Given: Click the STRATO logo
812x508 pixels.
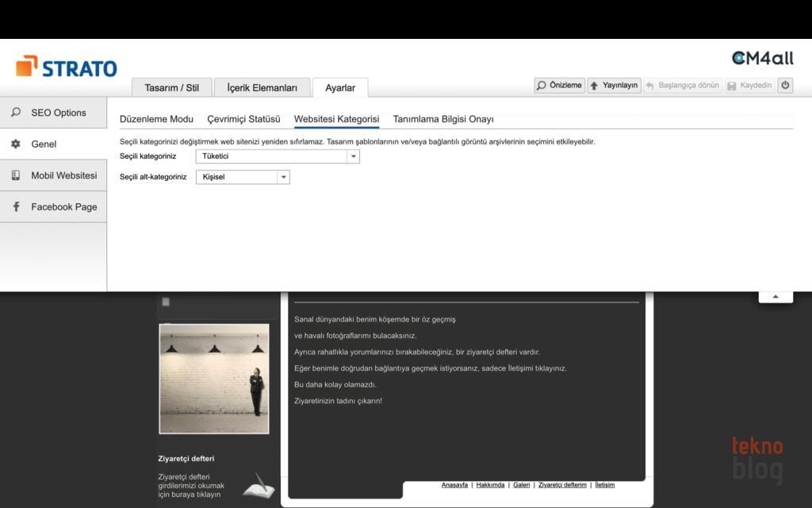Looking at the screenshot, I should [67, 67].
